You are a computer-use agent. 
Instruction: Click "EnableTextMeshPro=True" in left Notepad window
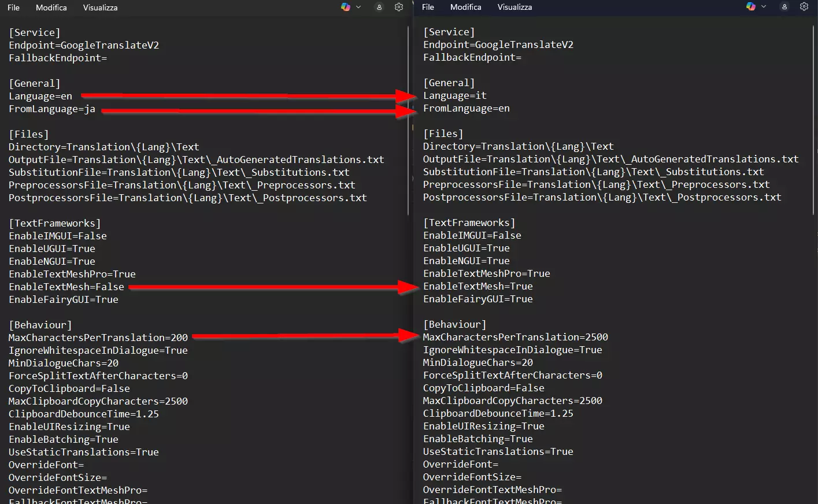[x=72, y=274]
